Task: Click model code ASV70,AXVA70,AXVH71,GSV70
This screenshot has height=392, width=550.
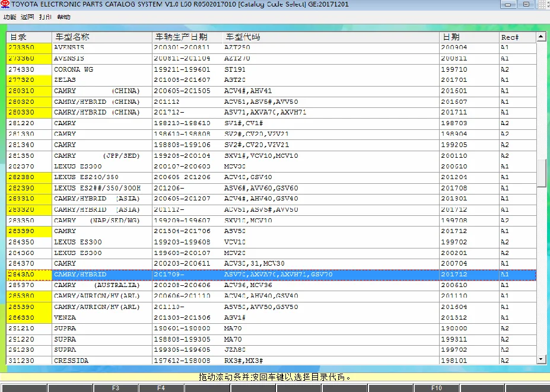Action: click(278, 274)
